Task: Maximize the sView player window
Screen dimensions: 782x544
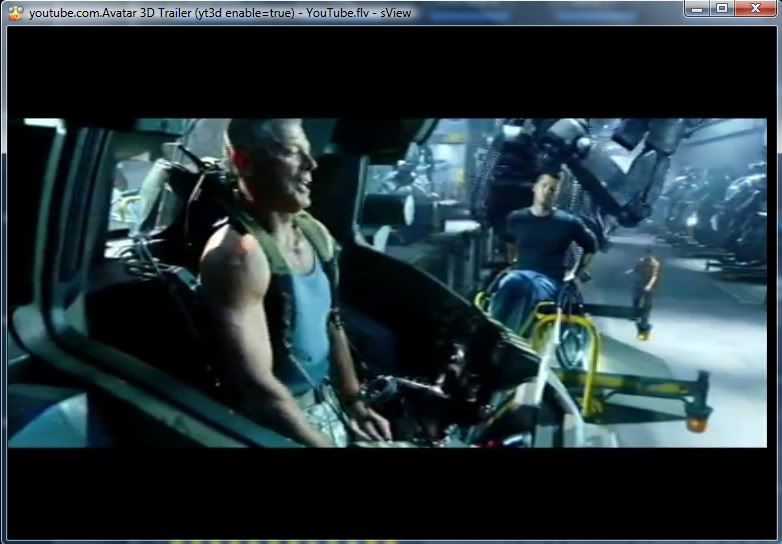Action: (721, 8)
